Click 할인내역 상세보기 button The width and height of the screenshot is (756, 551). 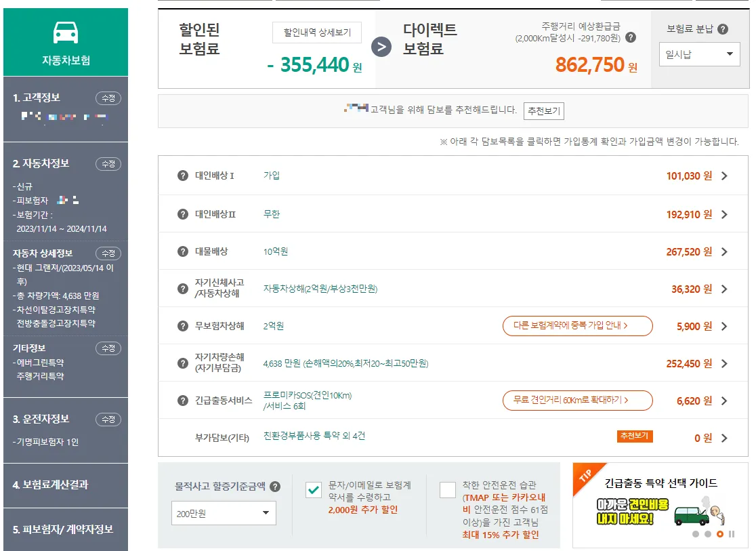point(316,32)
